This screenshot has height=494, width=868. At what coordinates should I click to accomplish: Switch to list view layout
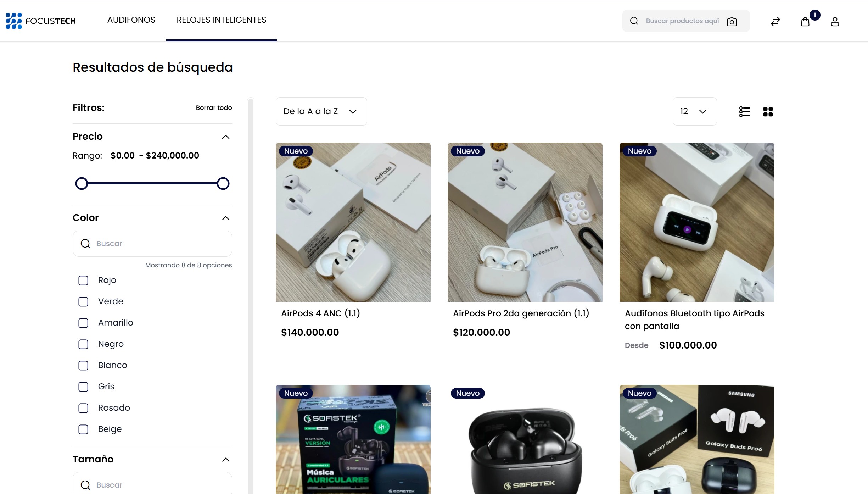[x=744, y=111]
